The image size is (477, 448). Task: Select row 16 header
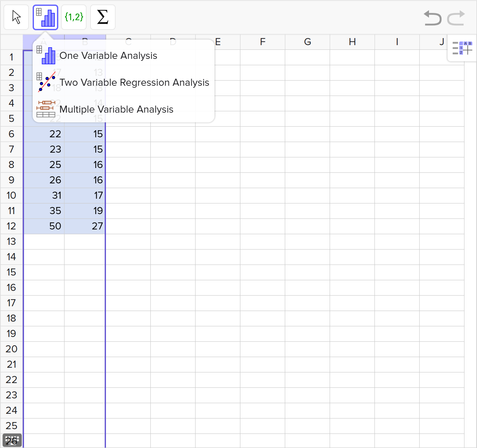click(x=12, y=288)
